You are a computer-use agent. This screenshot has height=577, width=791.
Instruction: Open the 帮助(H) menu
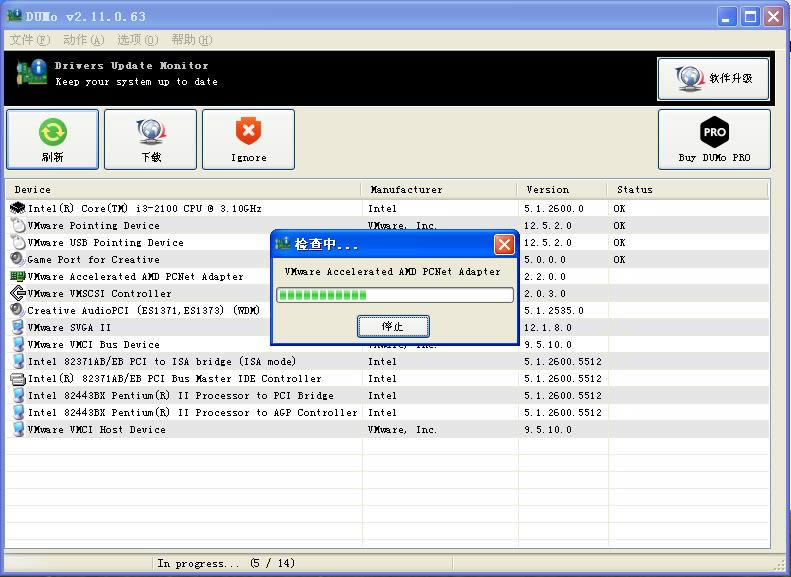click(x=192, y=39)
